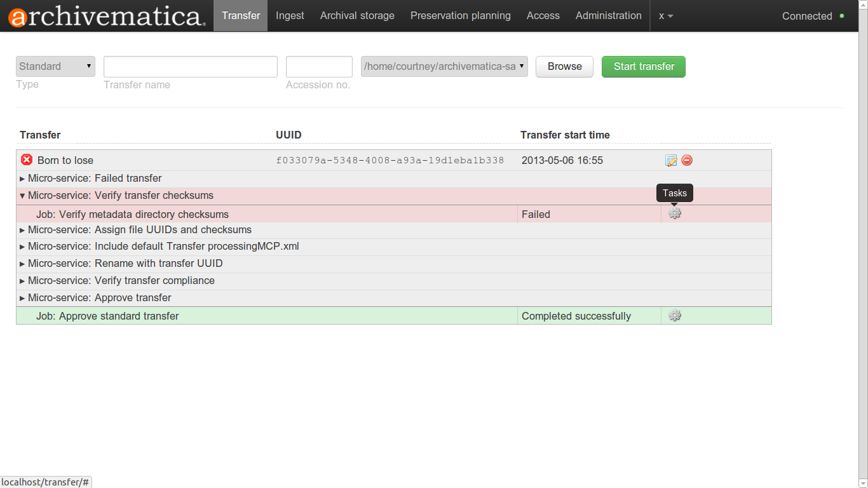
Task: Expand Micro-service: Rename with transfer UUID
Action: 125,264
